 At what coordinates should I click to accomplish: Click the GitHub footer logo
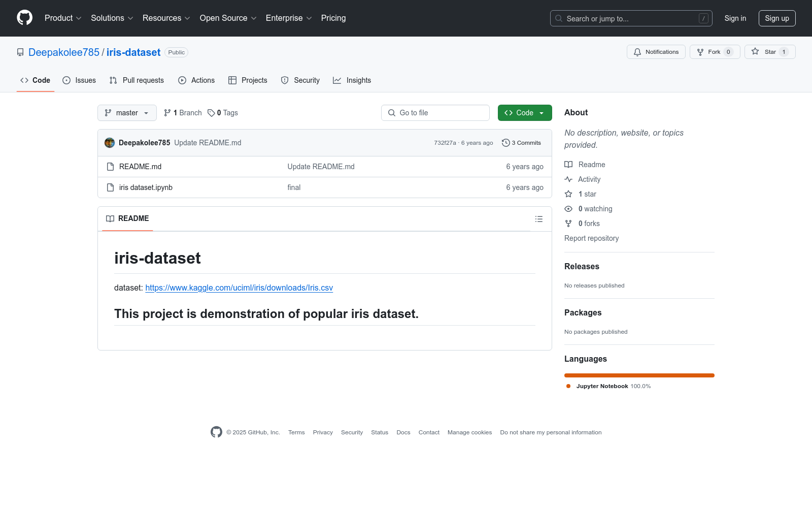click(x=216, y=432)
